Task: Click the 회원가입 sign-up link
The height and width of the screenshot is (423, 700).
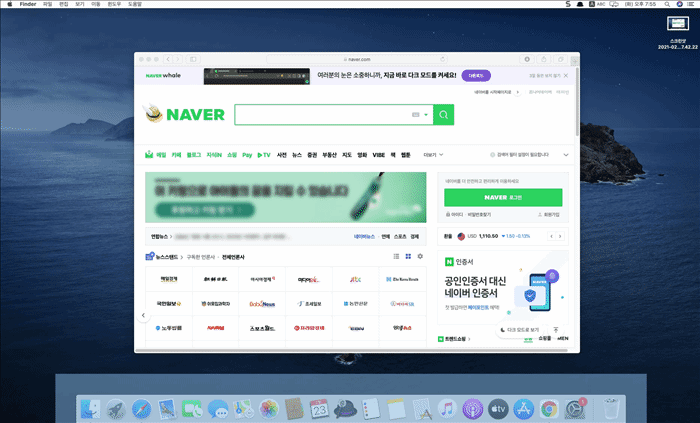Action: tap(549, 215)
